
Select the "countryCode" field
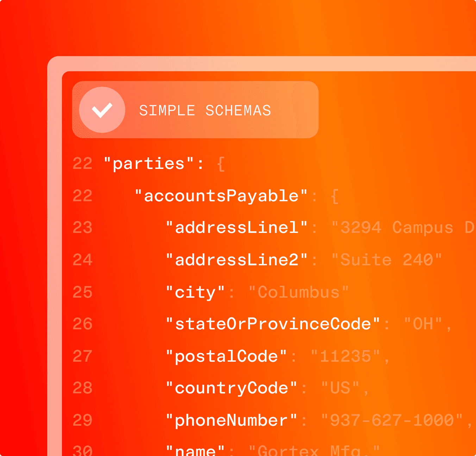(231, 388)
